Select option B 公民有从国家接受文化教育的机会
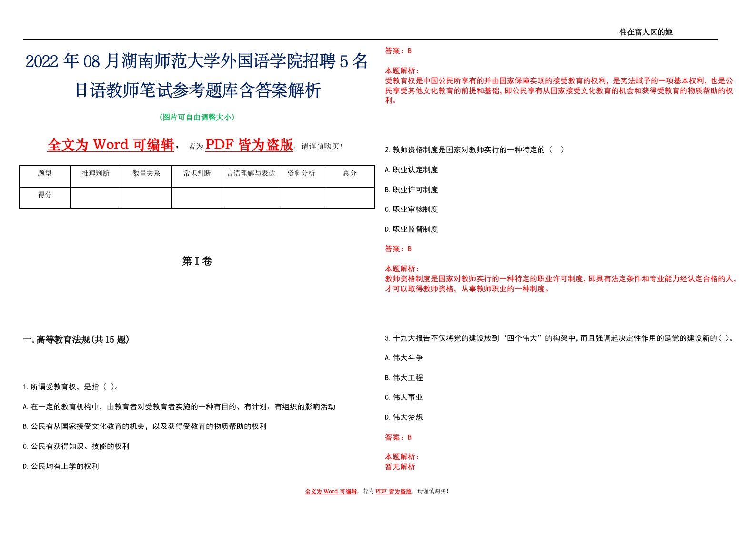The width and height of the screenshot is (756, 534). pyautogui.click(x=145, y=426)
